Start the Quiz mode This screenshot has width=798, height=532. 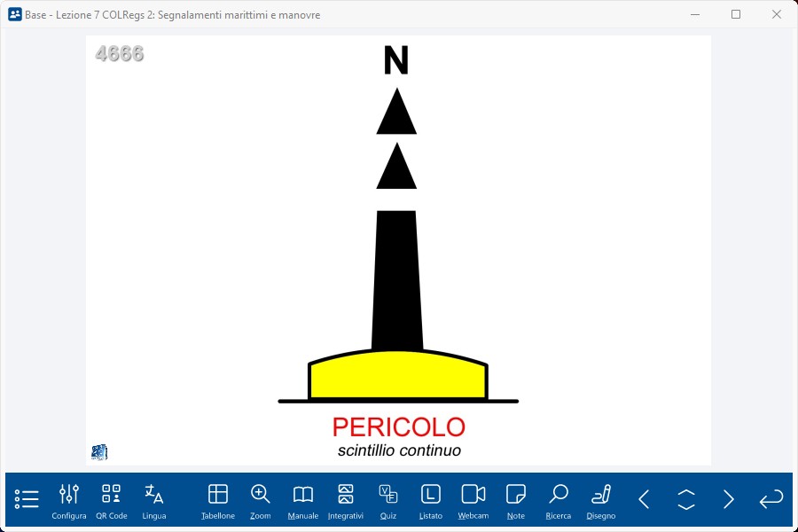pos(388,500)
